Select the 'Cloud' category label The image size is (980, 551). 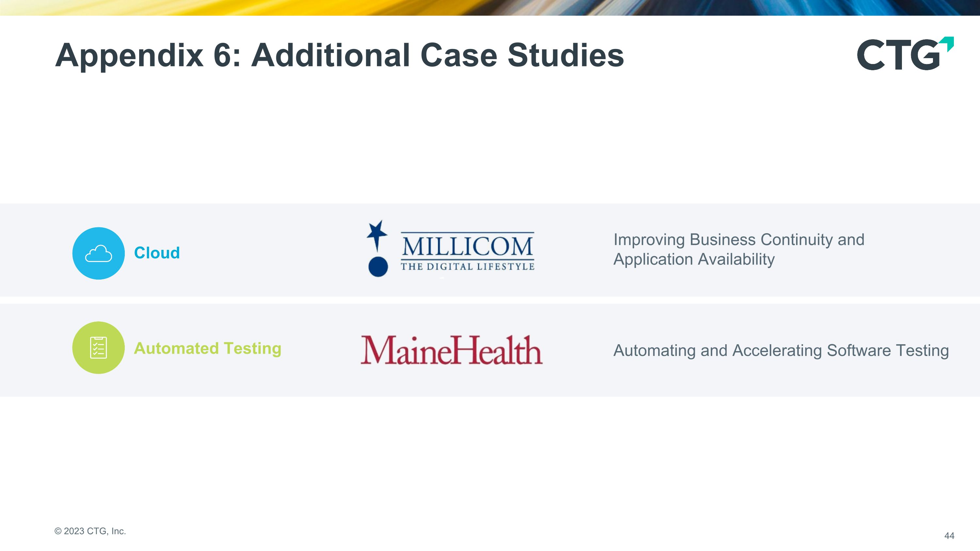157,253
